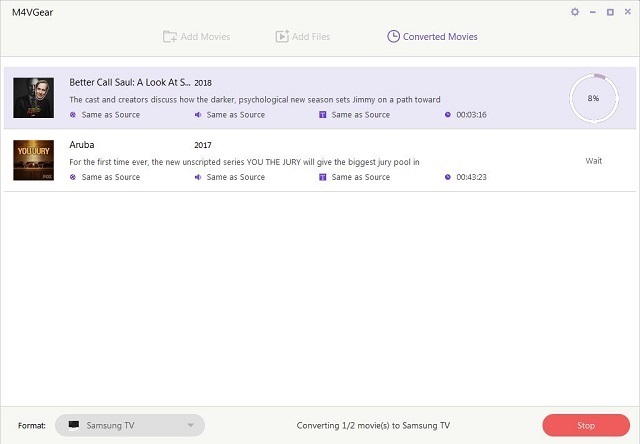Click the year '2017'
This screenshot has width=640, height=444.
203,145
